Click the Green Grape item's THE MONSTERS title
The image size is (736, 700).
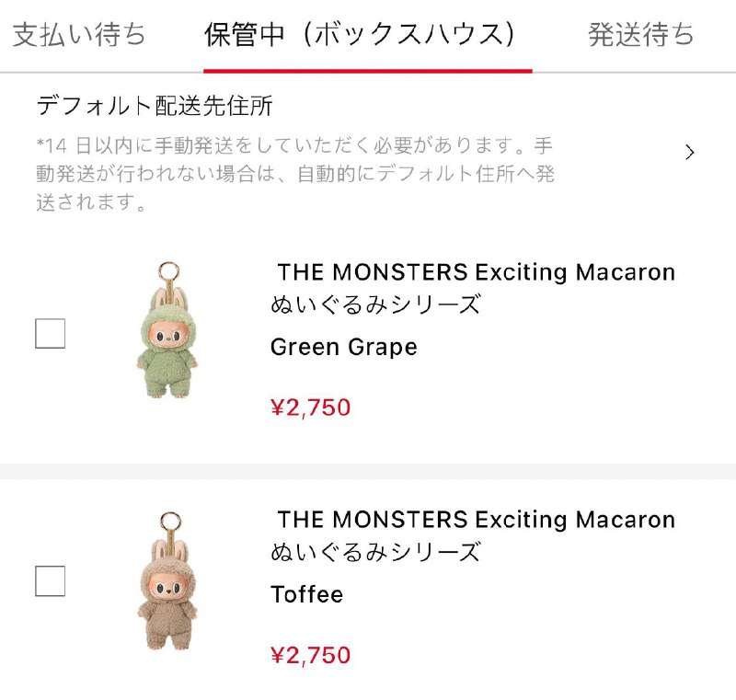pos(476,272)
